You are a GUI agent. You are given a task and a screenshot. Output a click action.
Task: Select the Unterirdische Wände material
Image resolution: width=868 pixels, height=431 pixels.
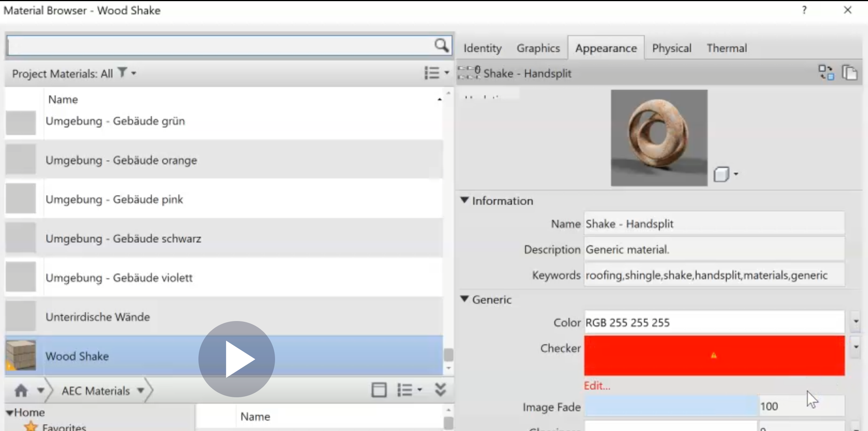pos(98,317)
